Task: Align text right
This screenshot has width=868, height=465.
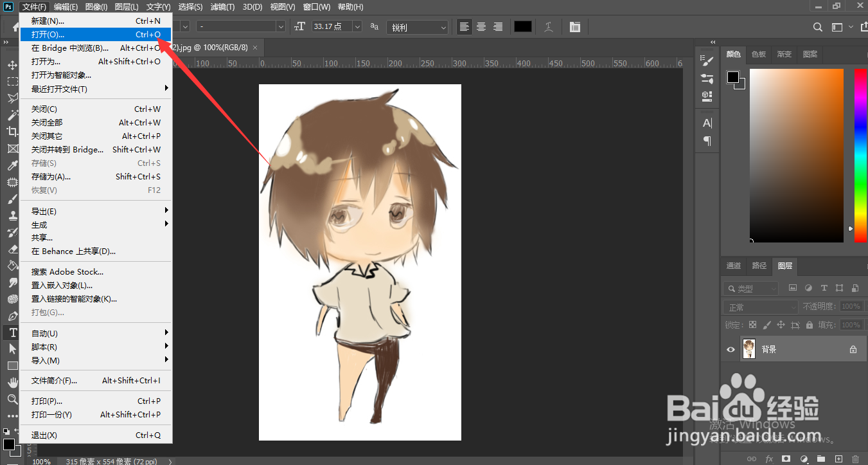Action: 498,27
